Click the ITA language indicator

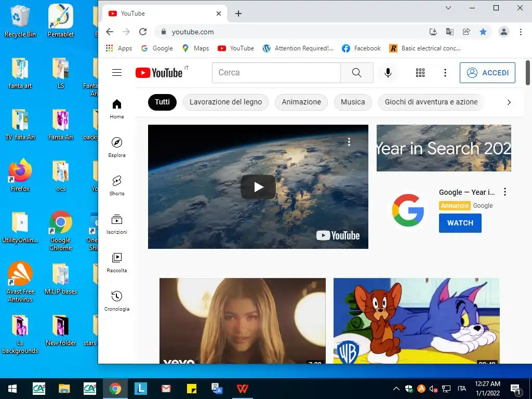coord(461,389)
